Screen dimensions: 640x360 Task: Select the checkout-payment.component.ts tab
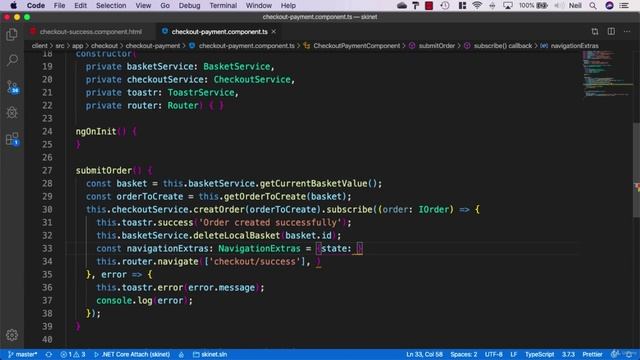tap(219, 31)
